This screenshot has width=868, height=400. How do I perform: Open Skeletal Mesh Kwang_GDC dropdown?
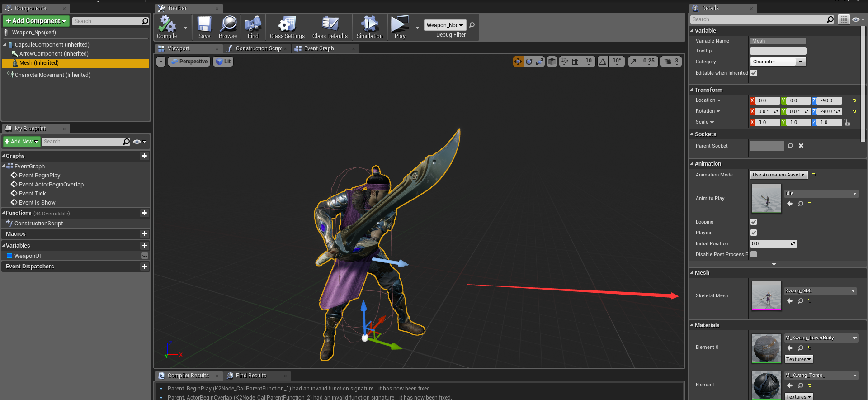click(820, 291)
